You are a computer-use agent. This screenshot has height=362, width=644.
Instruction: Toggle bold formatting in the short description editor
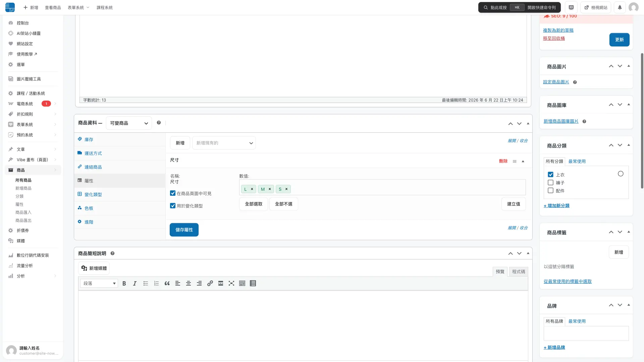[124, 284]
